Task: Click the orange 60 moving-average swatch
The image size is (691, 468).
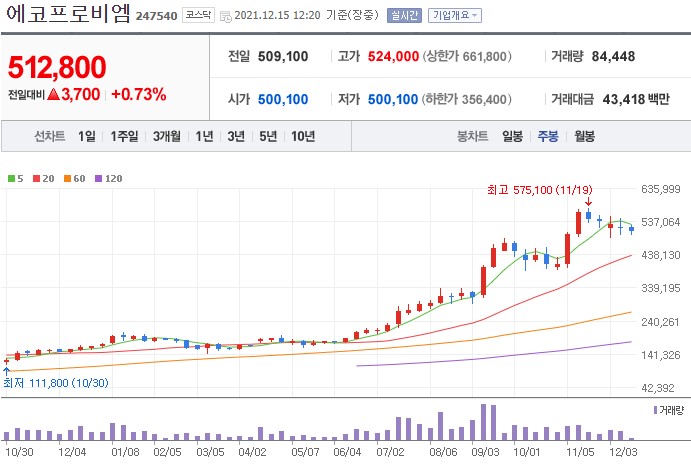Action: tap(67, 178)
